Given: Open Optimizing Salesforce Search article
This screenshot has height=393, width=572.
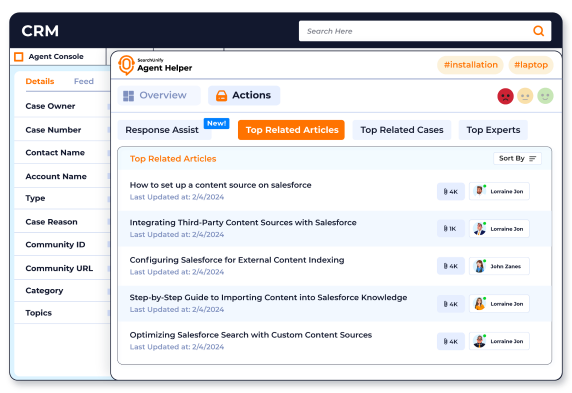Looking at the screenshot, I should (x=251, y=335).
